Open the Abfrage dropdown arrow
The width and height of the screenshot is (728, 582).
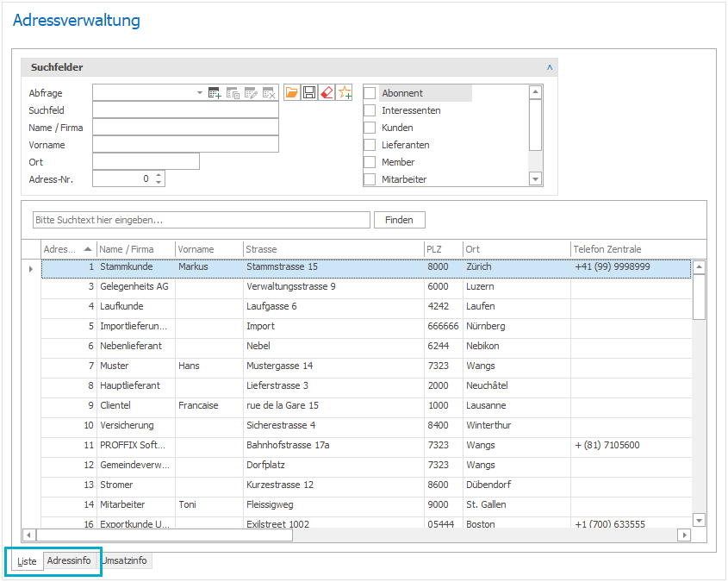tap(200, 93)
